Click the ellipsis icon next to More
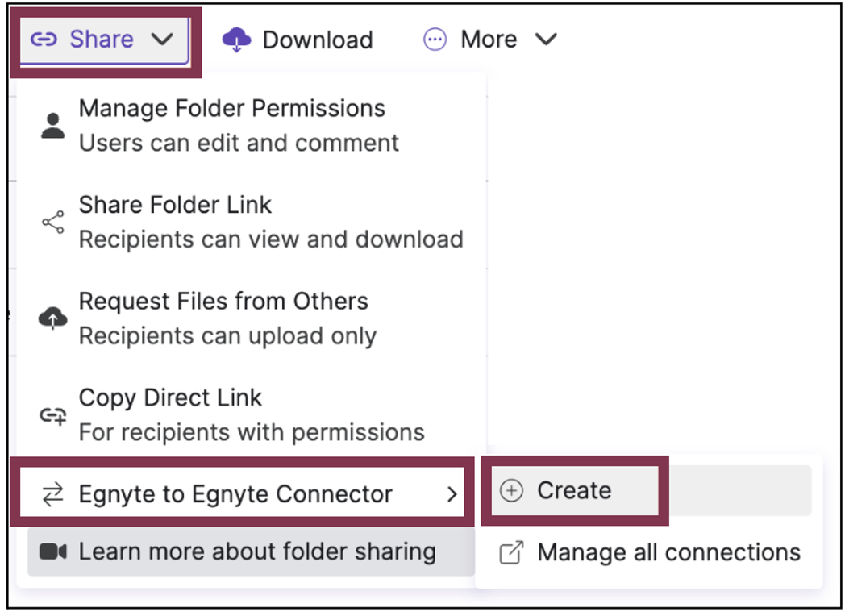The image size is (845, 616). tap(435, 39)
